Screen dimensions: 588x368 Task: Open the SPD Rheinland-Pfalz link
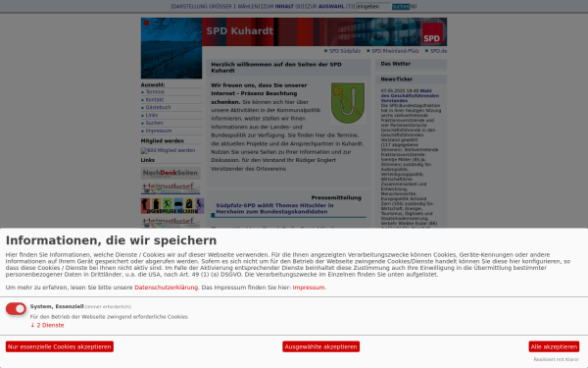pos(395,51)
